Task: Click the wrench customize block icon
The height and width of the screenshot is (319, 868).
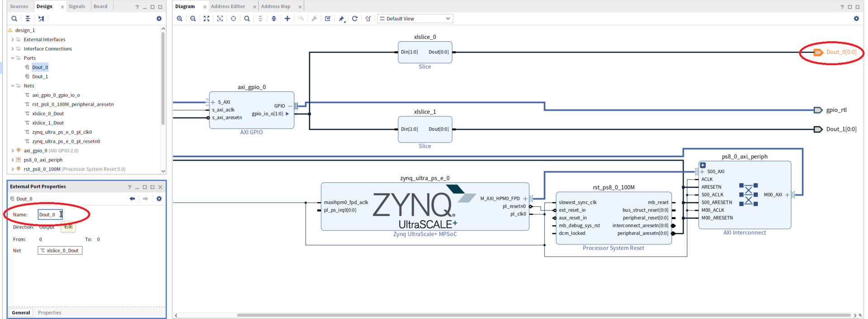Action: (314, 19)
